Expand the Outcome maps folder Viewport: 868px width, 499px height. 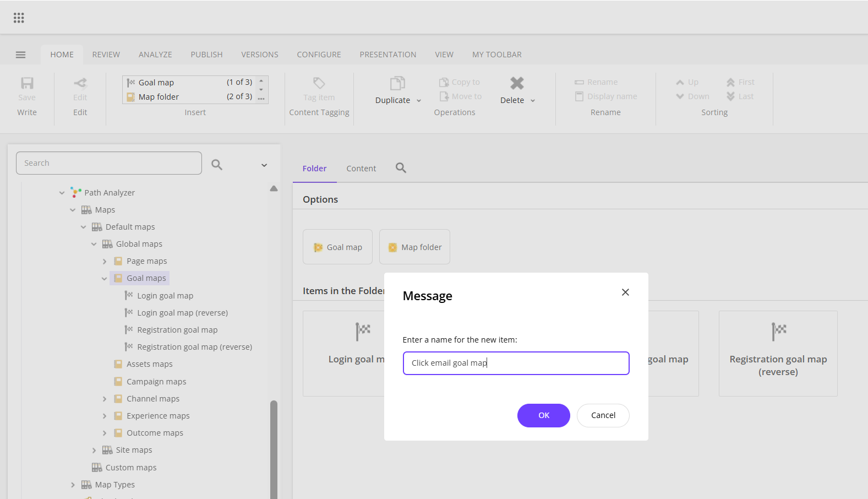[104, 433]
